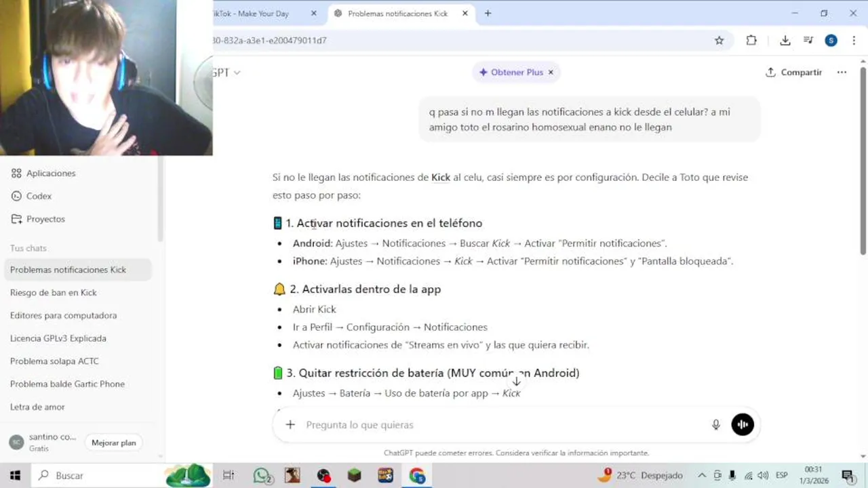Viewport: 868px width, 488px height.
Task: Click the Buscar taskbar search box
Action: (98, 476)
